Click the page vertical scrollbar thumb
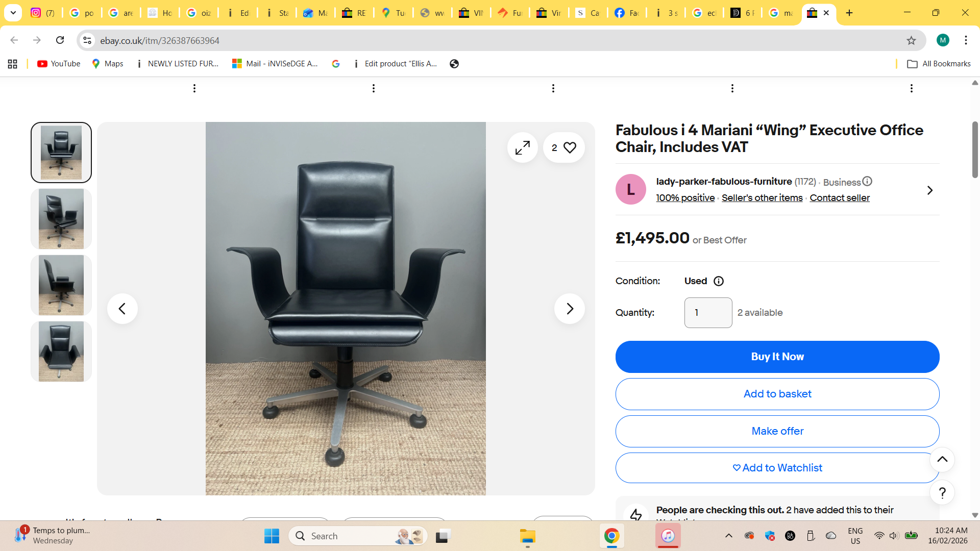The height and width of the screenshot is (551, 980). [x=975, y=149]
